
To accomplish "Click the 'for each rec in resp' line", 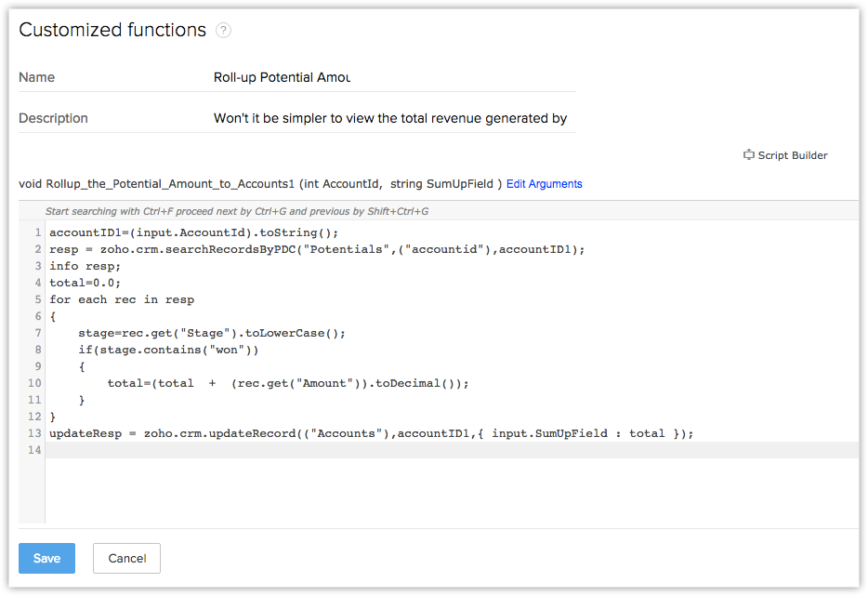I will point(122,299).
